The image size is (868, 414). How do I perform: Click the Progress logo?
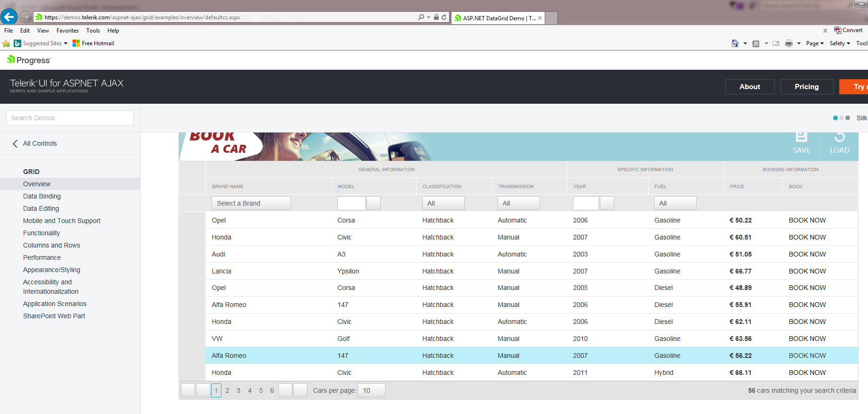[29, 60]
